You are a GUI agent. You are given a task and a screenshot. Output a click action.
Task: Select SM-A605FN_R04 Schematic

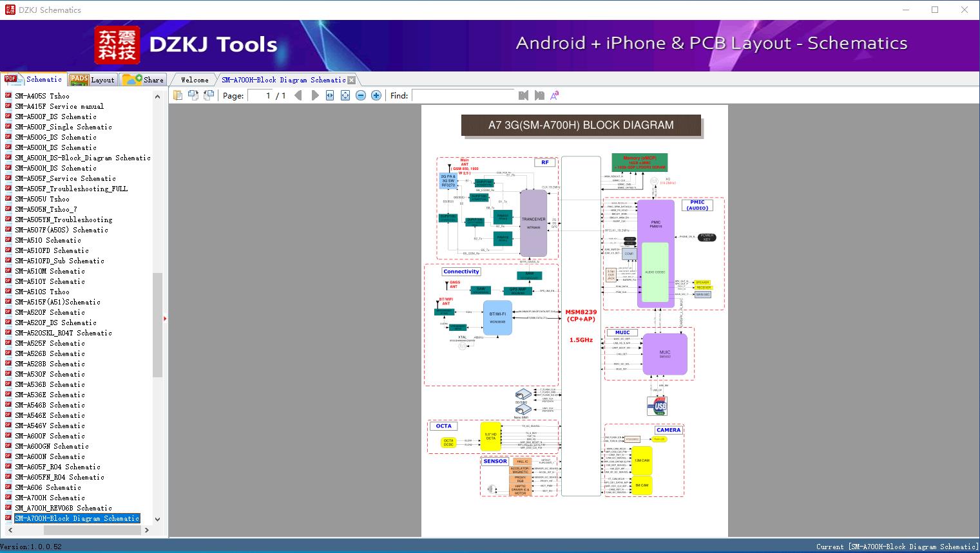(59, 477)
